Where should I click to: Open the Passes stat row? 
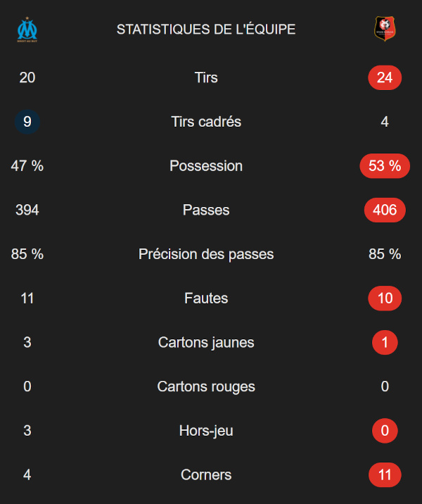(206, 210)
